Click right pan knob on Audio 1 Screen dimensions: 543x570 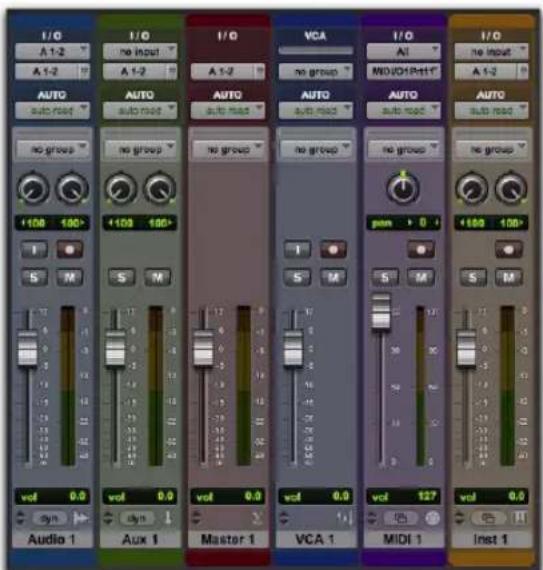(72, 189)
